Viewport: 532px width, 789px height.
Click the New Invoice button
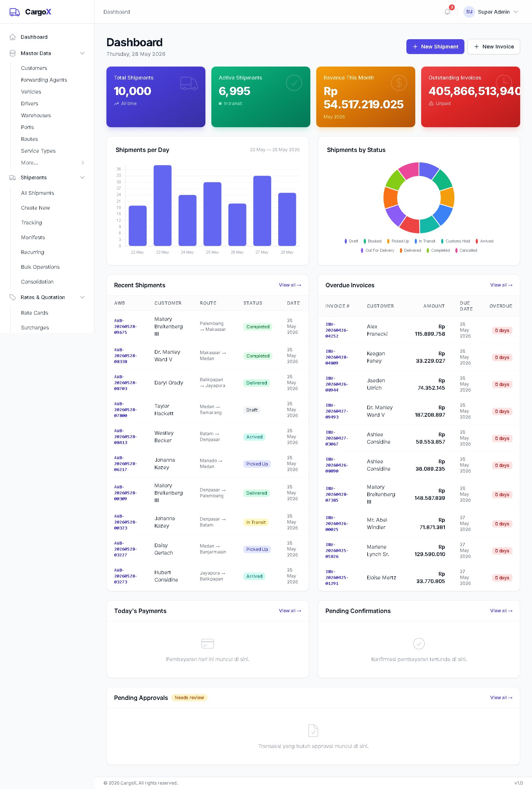494,47
